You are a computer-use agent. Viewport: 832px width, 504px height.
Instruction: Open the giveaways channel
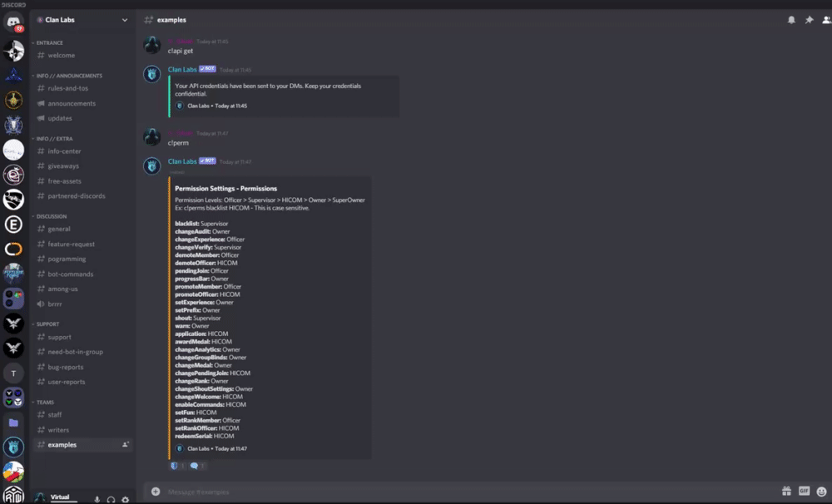click(82, 166)
